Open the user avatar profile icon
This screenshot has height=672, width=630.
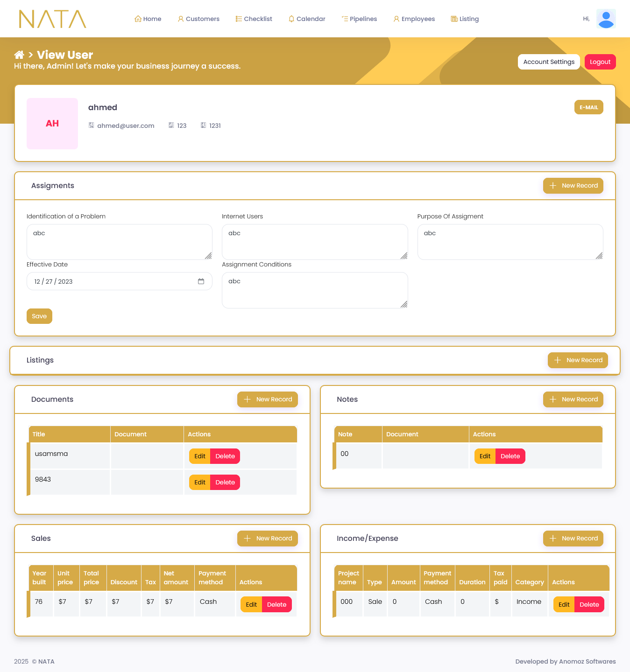pos(606,19)
